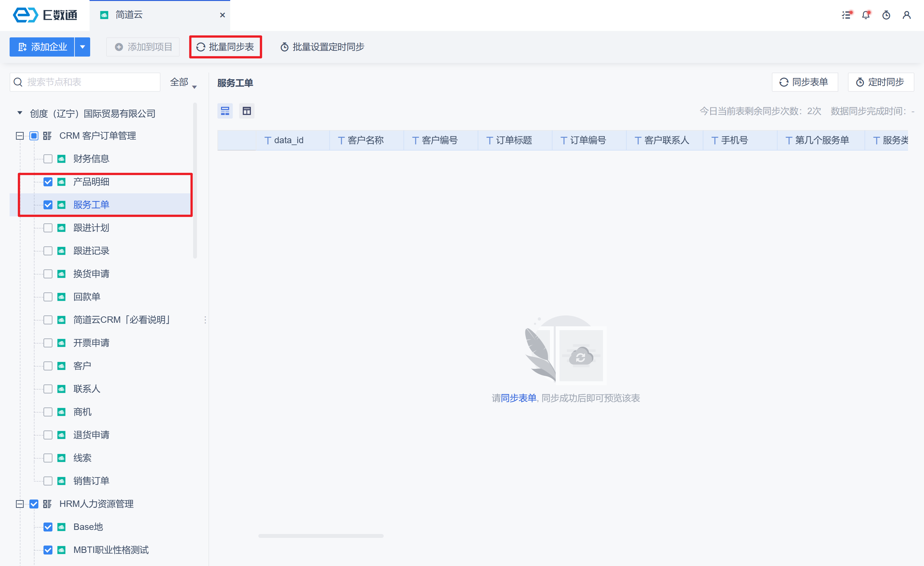Open the notification bell

click(866, 15)
